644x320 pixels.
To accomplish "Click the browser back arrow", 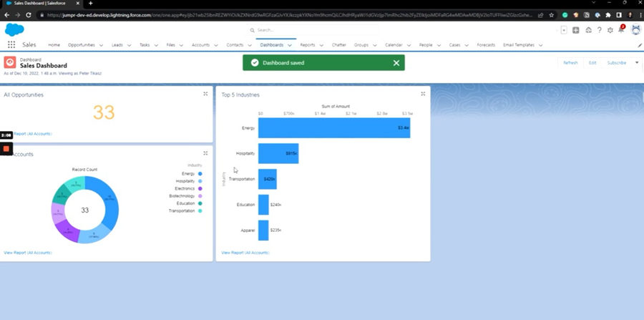I will [x=7, y=15].
